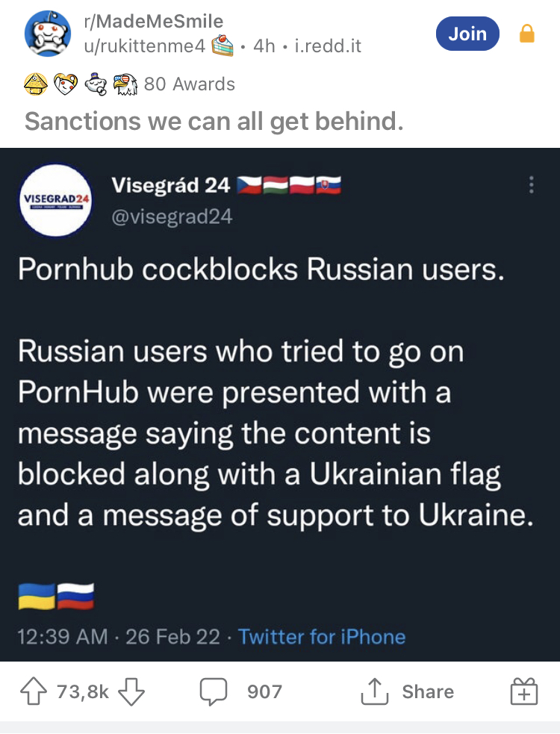
Task: Join the r/MadeMeSmile community
Action: [467, 34]
